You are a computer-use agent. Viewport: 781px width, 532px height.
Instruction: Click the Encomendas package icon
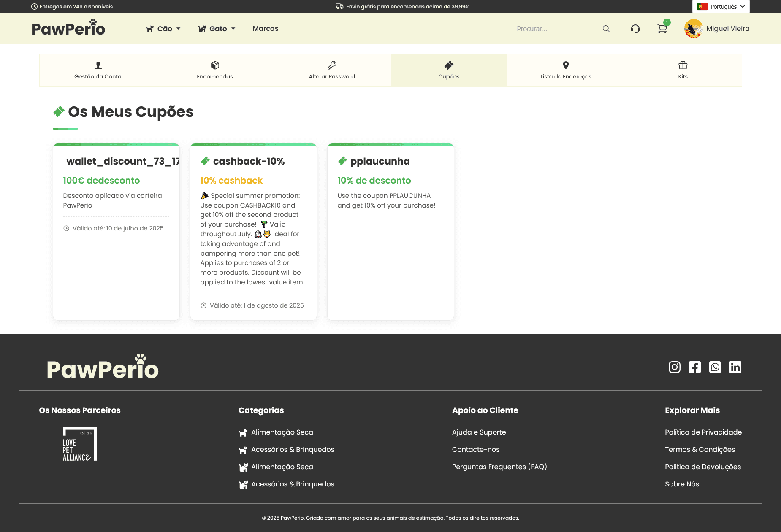[215, 65]
